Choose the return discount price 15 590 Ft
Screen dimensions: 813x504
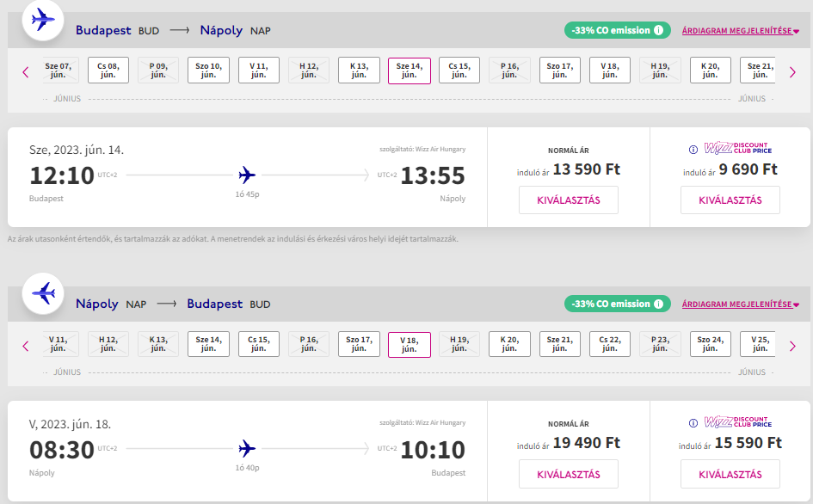(730, 474)
